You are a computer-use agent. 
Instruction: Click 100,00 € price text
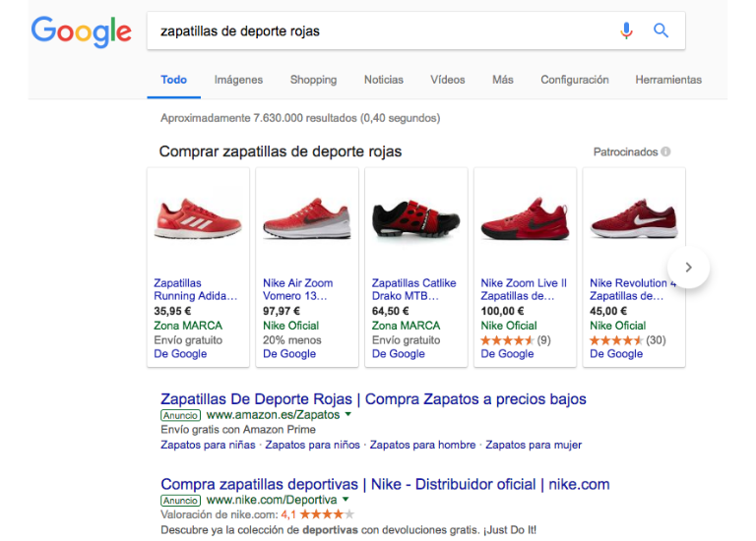pos(502,311)
